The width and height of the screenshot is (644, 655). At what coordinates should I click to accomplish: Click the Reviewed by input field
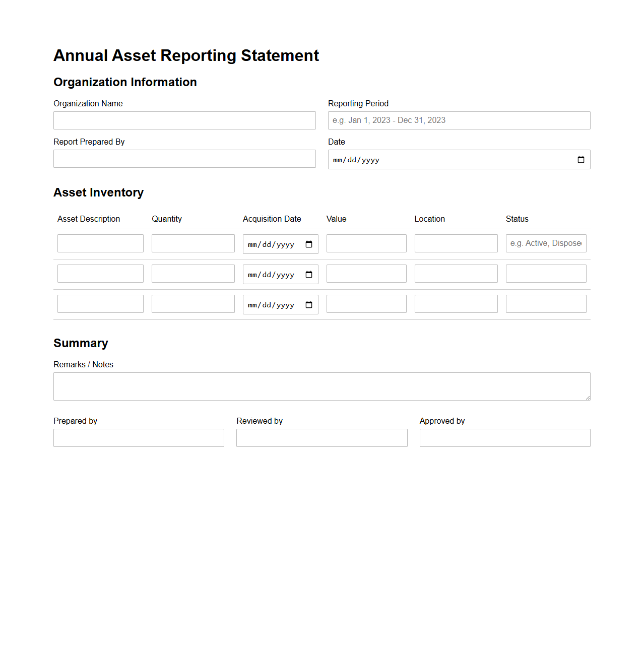point(321,437)
